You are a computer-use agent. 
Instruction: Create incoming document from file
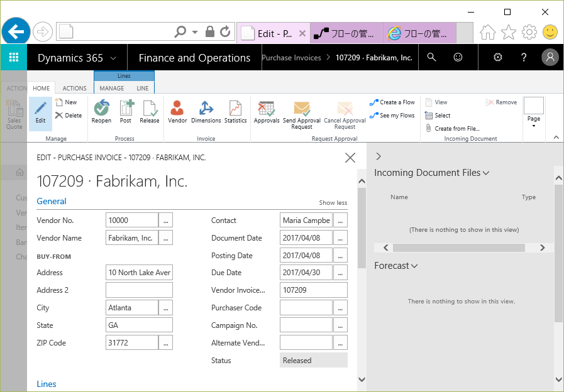tap(453, 128)
